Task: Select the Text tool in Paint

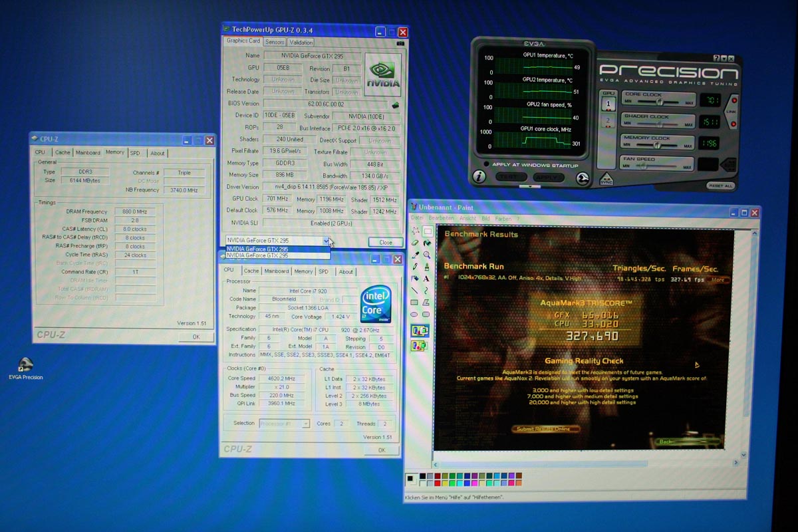Action: 426,279
